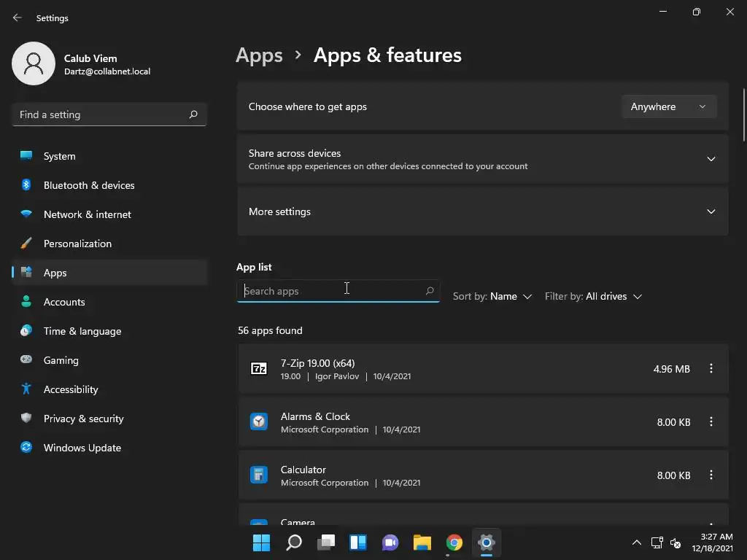This screenshot has height=560, width=747.
Task: Open the Sort by Name dropdown
Action: click(x=492, y=297)
